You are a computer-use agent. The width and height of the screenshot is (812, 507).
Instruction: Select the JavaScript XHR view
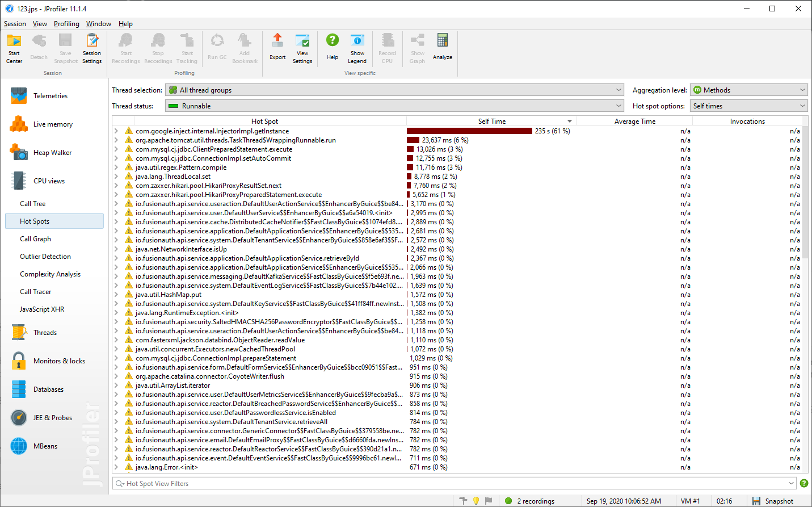[42, 309]
